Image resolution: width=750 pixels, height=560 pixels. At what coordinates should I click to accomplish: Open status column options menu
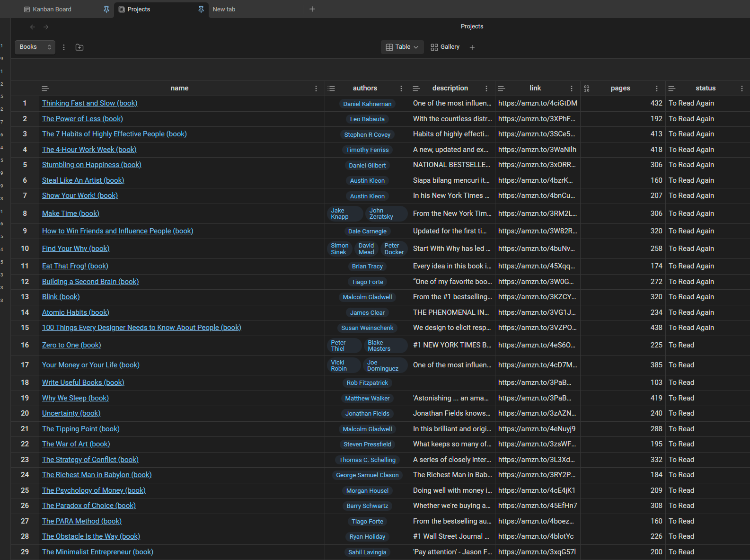(x=742, y=89)
